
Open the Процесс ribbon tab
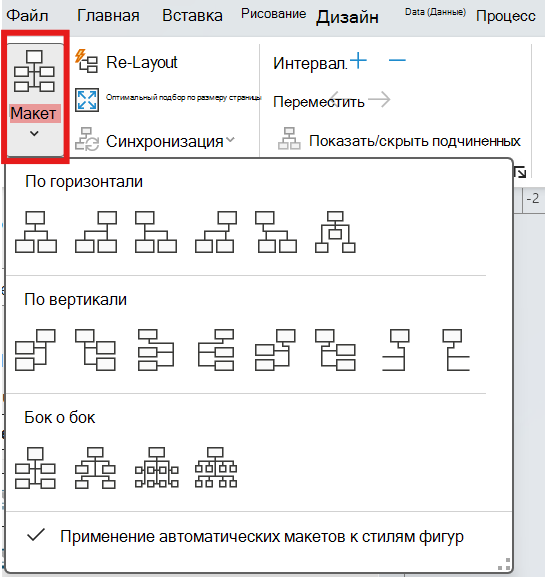point(506,16)
